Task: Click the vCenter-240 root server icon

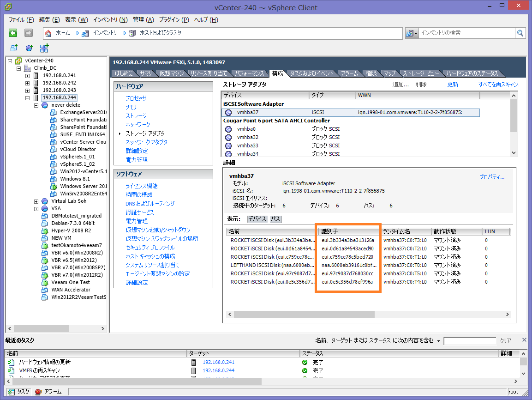Action: [18, 61]
